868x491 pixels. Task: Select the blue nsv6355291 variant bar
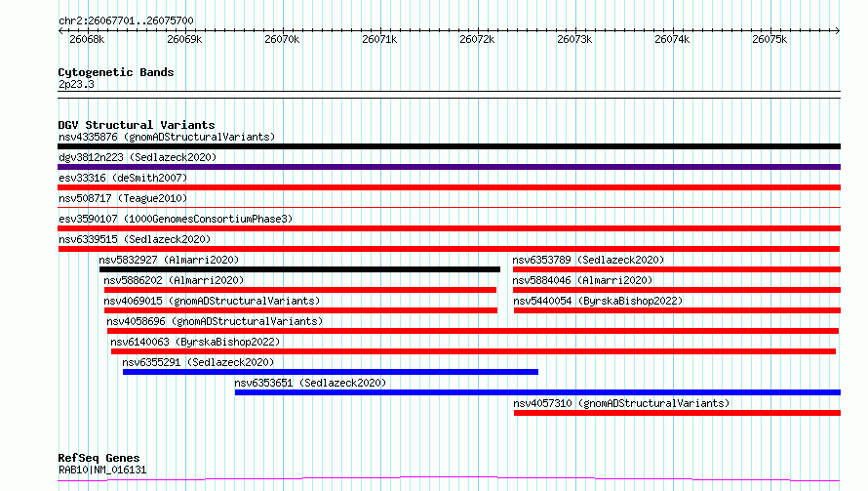point(331,372)
